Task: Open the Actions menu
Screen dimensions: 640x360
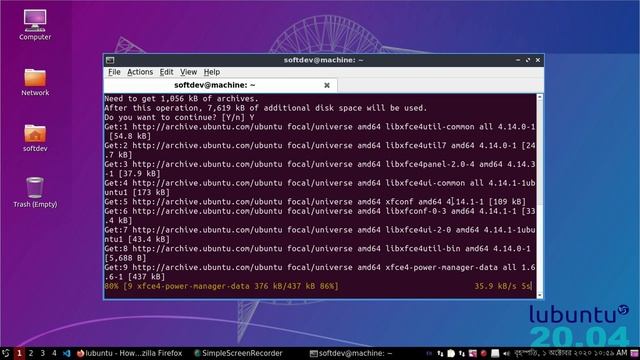Action: (140, 72)
